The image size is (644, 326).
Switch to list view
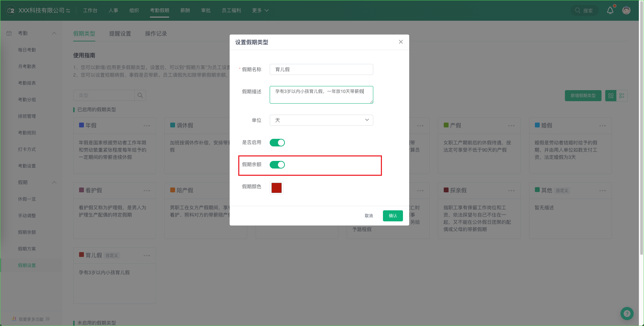pos(622,96)
